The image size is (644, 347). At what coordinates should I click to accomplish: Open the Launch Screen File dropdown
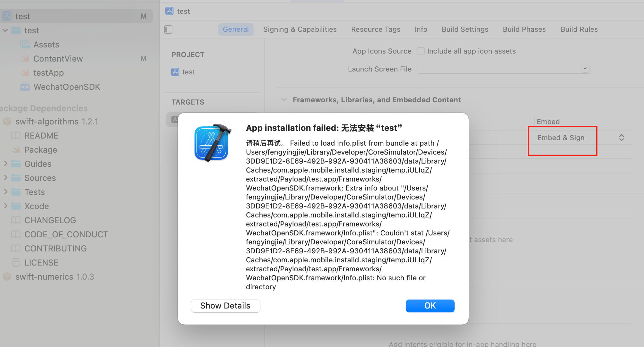point(585,69)
